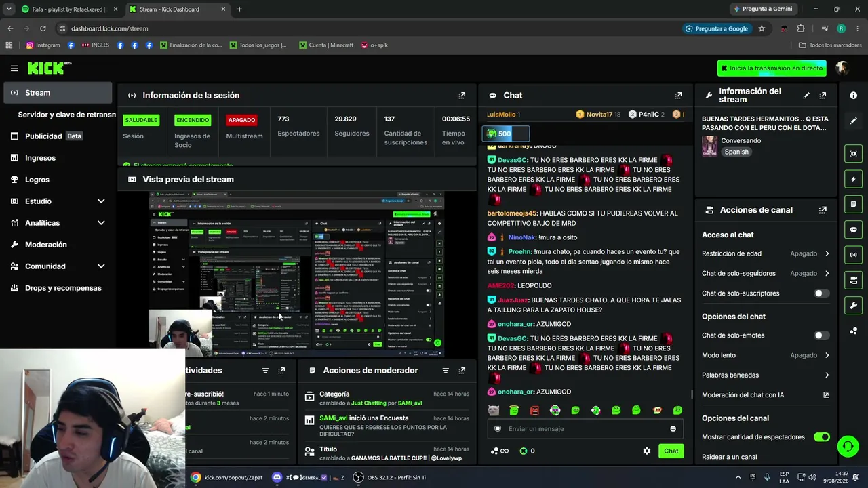Open Restricción de edad options
This screenshot has height=488, width=868.
(x=766, y=253)
